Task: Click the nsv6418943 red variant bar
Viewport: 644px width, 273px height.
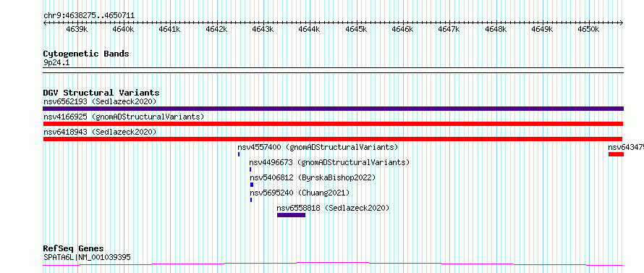Action: tap(333, 139)
